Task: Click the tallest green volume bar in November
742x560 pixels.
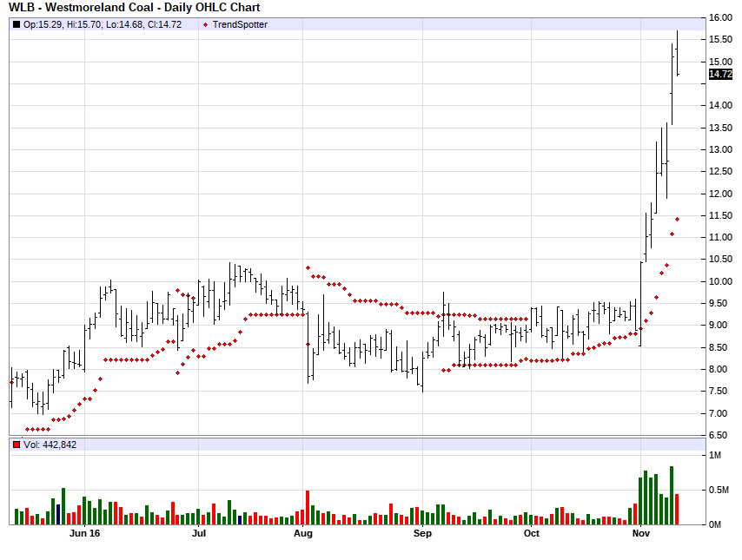Action: point(672,496)
